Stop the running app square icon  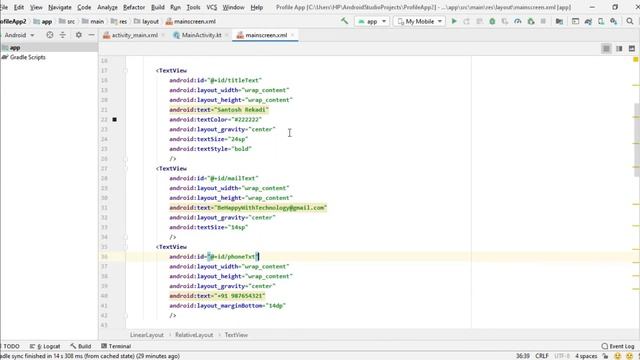coord(543,21)
